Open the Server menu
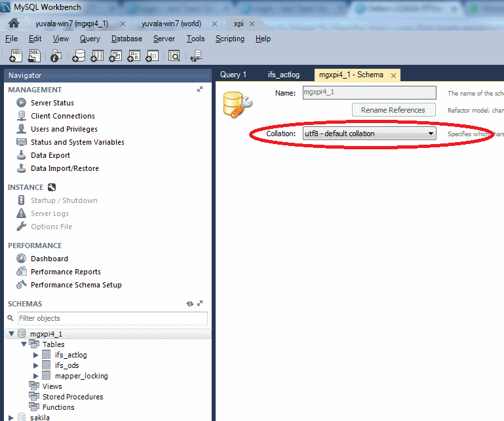 164,39
